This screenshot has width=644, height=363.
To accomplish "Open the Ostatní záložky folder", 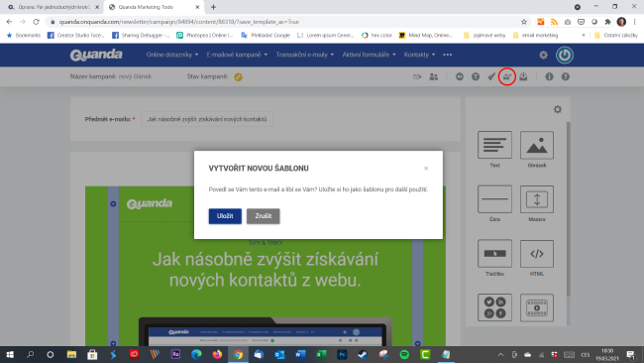I will pyautogui.click(x=616, y=36).
